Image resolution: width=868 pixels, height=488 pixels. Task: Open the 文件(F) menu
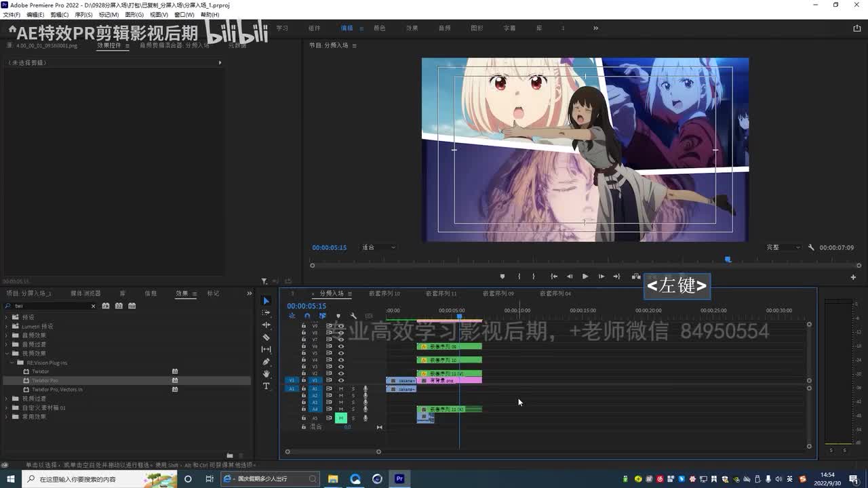click(x=12, y=14)
